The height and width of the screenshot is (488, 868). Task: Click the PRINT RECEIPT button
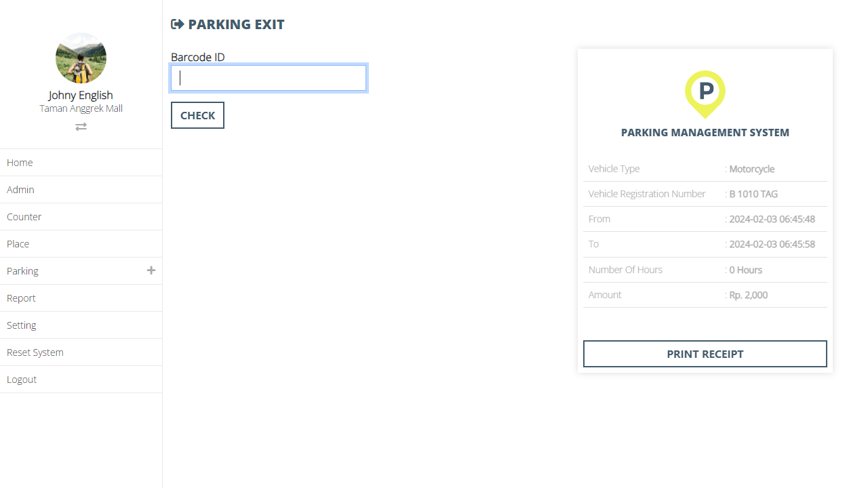(705, 354)
